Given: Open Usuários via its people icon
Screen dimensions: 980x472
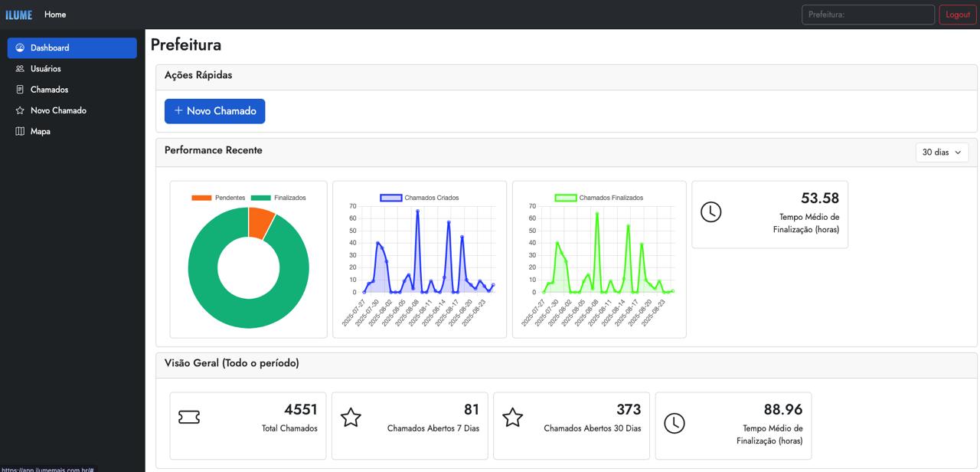Looking at the screenshot, I should tap(20, 68).
